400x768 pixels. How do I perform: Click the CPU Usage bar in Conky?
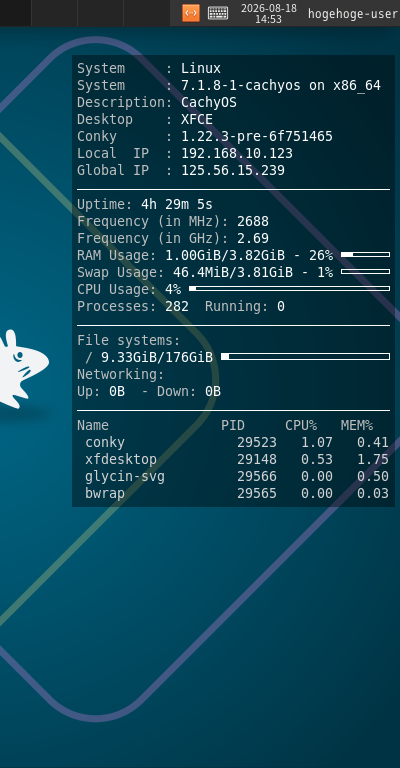coord(289,289)
